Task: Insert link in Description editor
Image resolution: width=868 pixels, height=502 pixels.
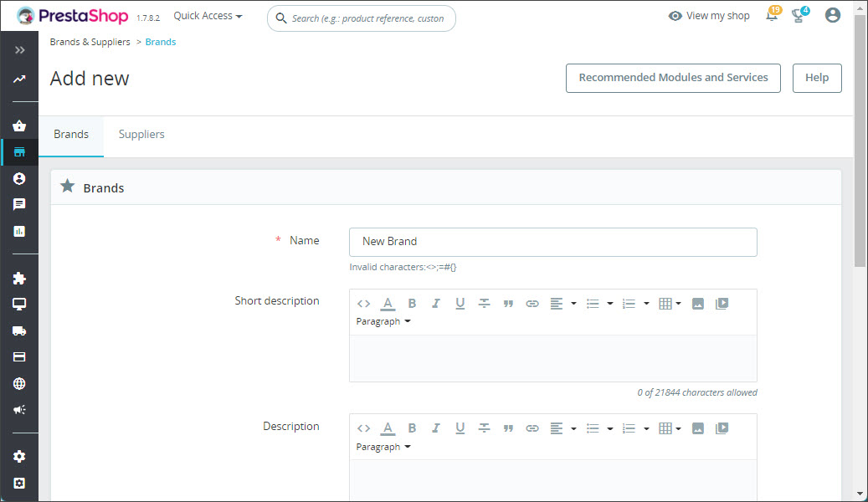Action: coord(532,428)
